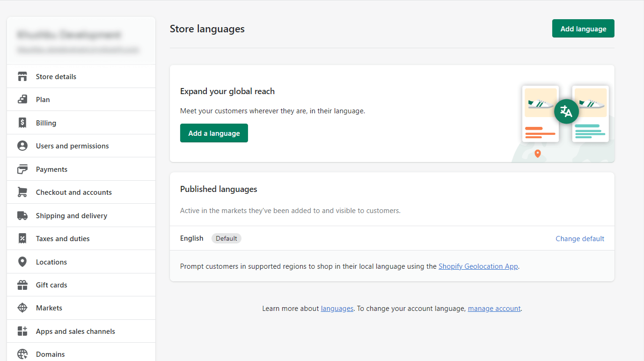
Task: Open Apps and sales channels via its icon
Action: tap(22, 331)
